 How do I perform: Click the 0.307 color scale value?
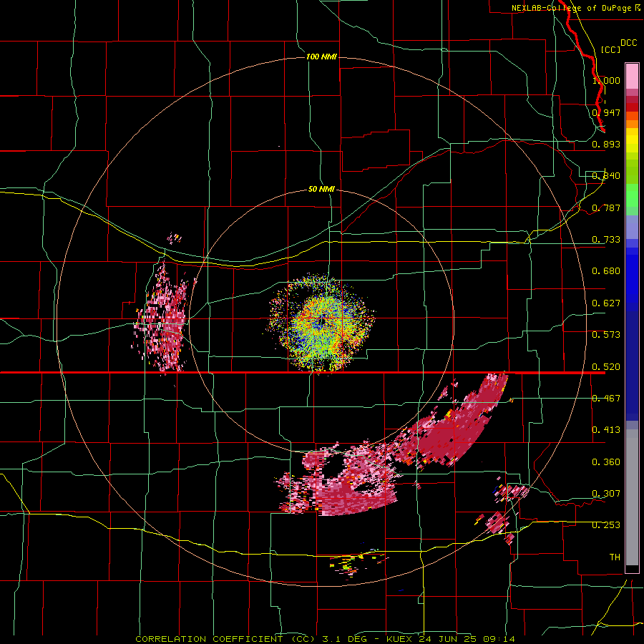click(606, 494)
